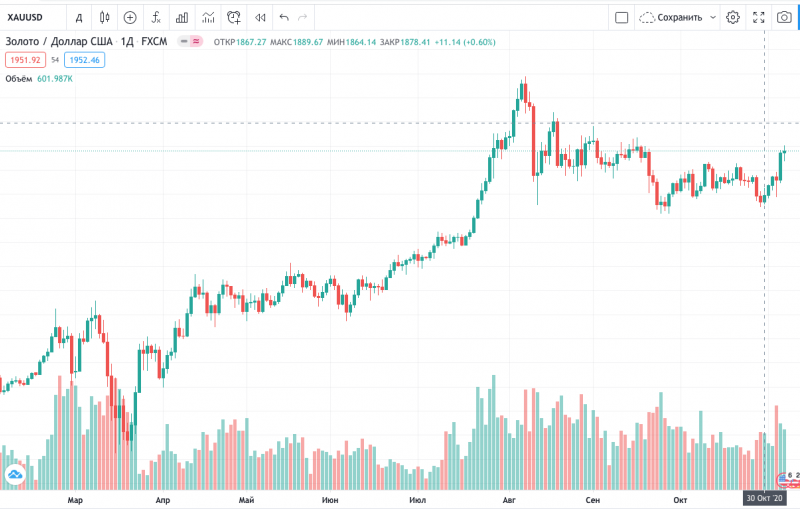Create an alert with the alarm clock icon
The height and width of the screenshot is (509, 800).
coord(234,18)
